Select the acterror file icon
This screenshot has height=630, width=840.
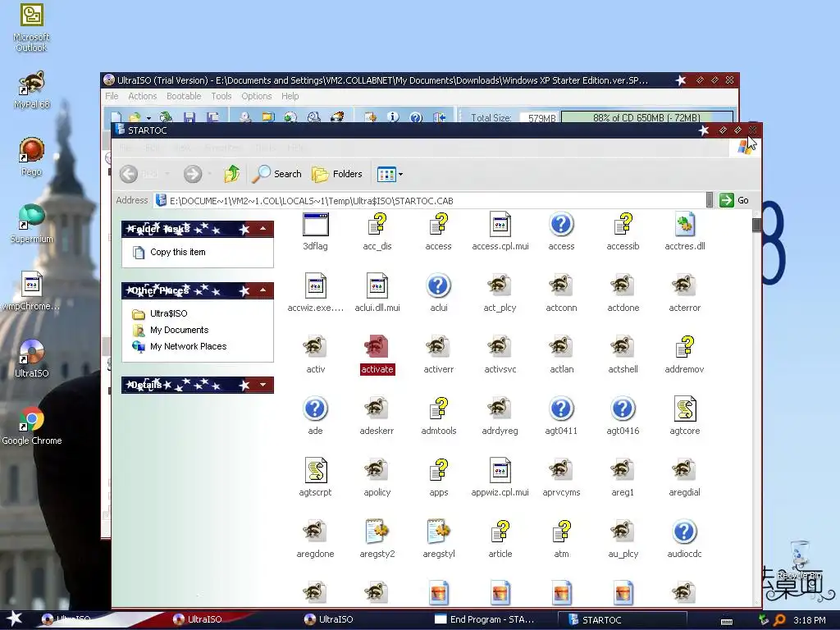685,285
